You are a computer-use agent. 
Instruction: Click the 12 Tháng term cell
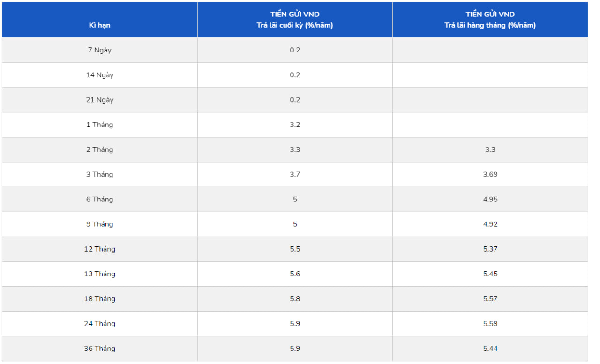point(99,249)
